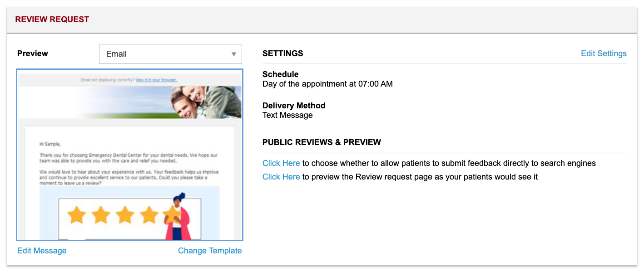
Task: Click the middle star icon
Action: point(124,215)
